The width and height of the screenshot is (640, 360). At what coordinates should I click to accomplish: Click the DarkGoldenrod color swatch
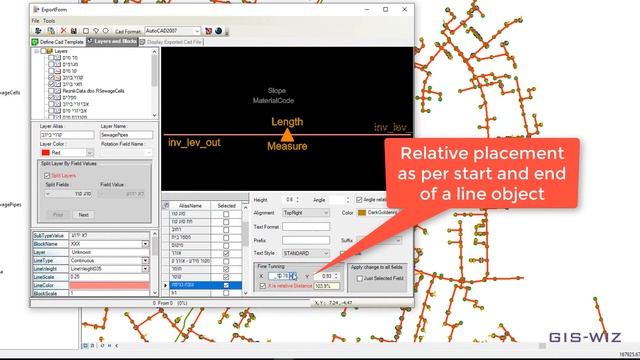[362, 213]
